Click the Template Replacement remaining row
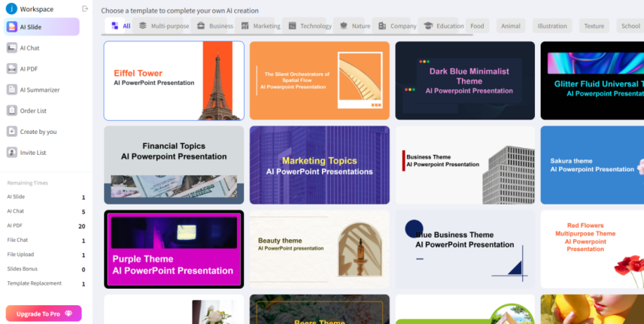Viewport: 644px width, 324px height. pos(46,283)
